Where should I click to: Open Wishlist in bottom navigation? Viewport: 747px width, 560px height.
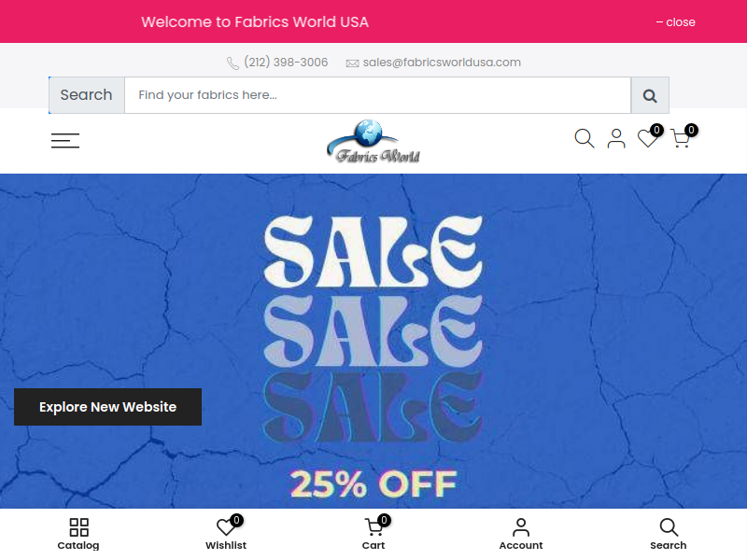(226, 533)
